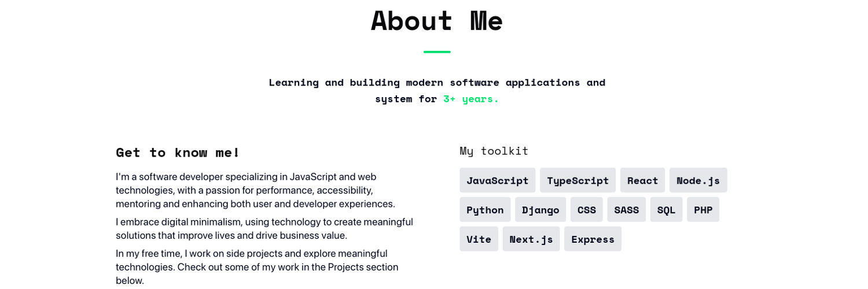Image resolution: width=868 pixels, height=289 pixels.
Task: Click the Express skill tag
Action: pos(593,239)
